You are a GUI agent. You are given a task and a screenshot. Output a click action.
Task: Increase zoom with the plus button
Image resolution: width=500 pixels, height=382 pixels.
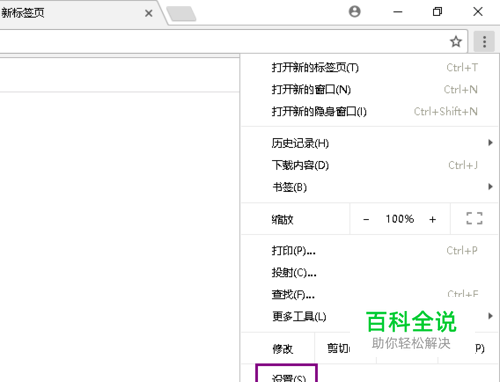(x=432, y=219)
